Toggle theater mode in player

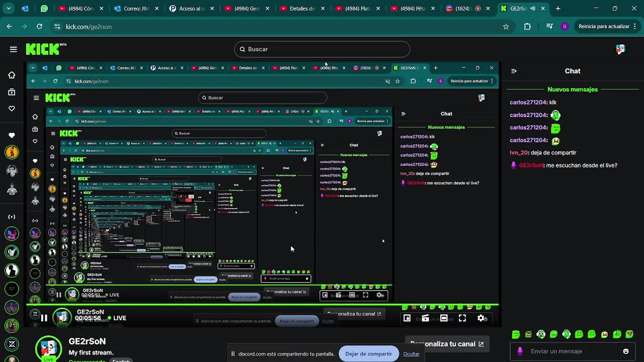coord(444,318)
